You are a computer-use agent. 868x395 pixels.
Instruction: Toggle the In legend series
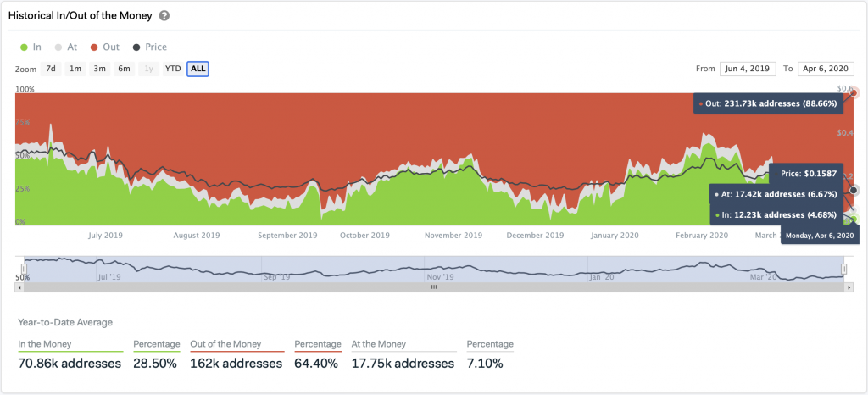coord(31,47)
